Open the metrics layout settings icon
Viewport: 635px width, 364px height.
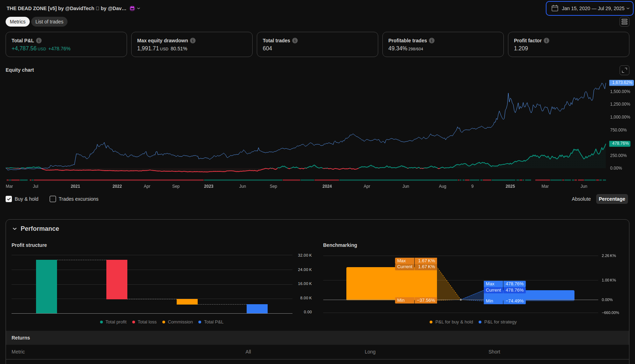[x=624, y=22]
